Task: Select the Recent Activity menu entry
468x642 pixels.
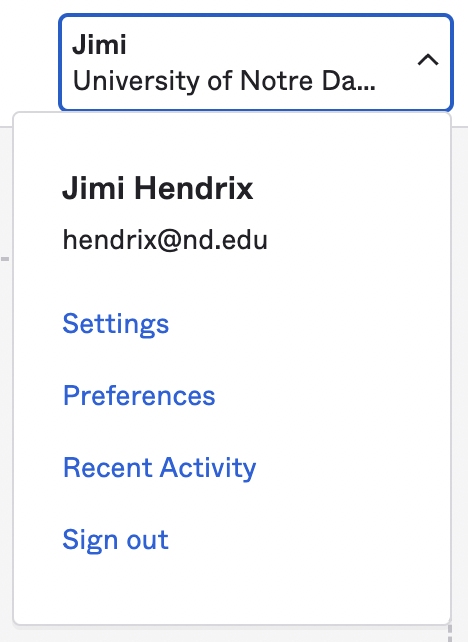Action: point(160,468)
